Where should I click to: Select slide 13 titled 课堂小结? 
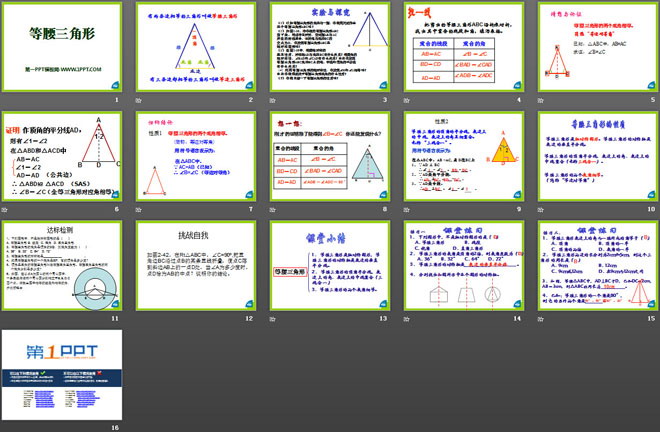tap(330, 266)
